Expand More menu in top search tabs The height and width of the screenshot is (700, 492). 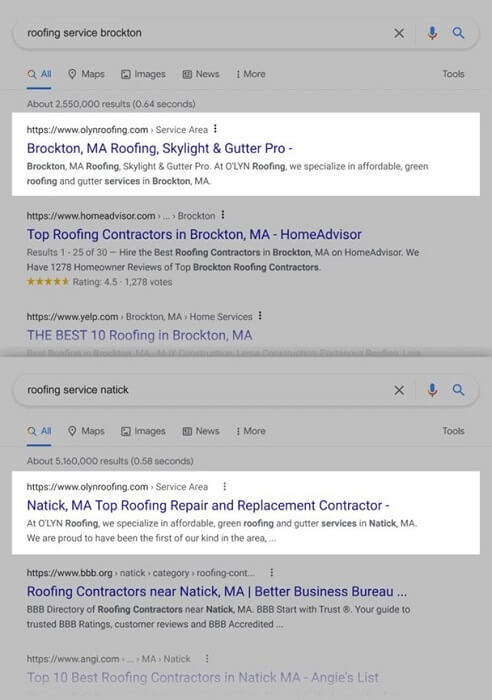(250, 74)
